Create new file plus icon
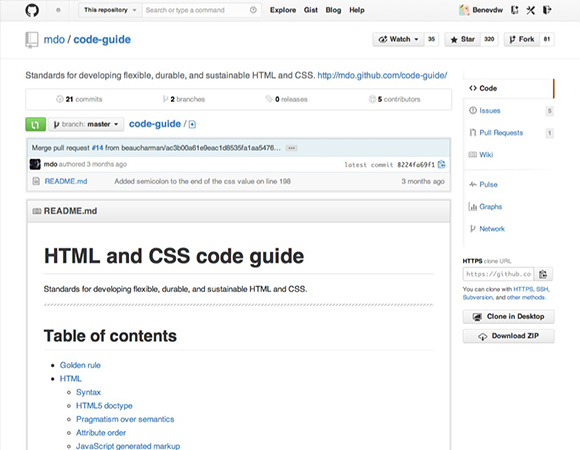 point(192,125)
